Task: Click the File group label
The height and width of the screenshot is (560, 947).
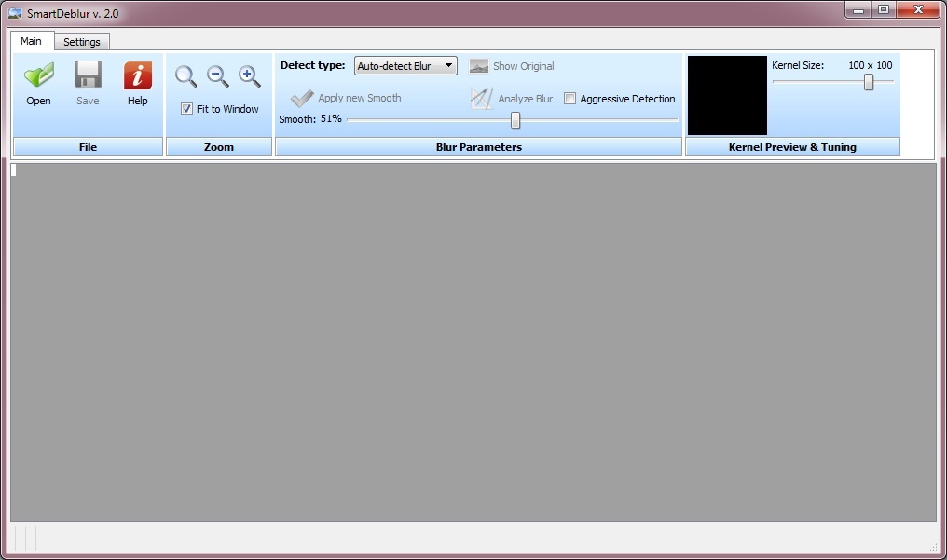Action: point(89,146)
